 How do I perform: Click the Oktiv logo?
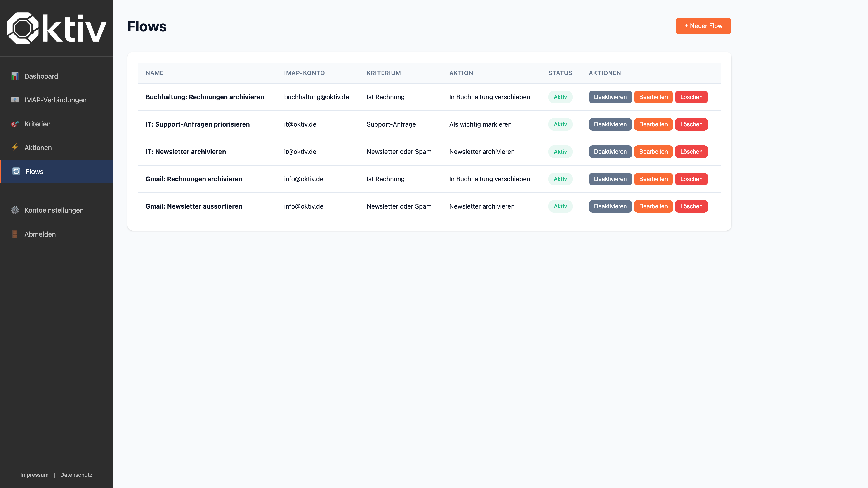[57, 28]
